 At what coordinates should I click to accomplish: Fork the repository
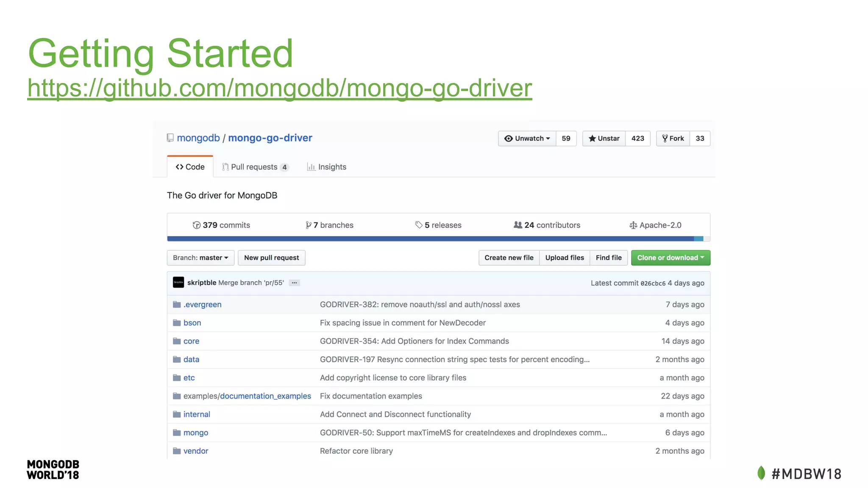tap(673, 139)
